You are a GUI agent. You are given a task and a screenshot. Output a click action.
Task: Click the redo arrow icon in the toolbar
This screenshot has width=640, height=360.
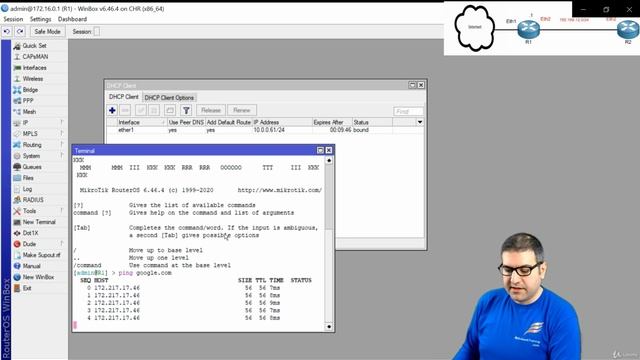click(20, 31)
